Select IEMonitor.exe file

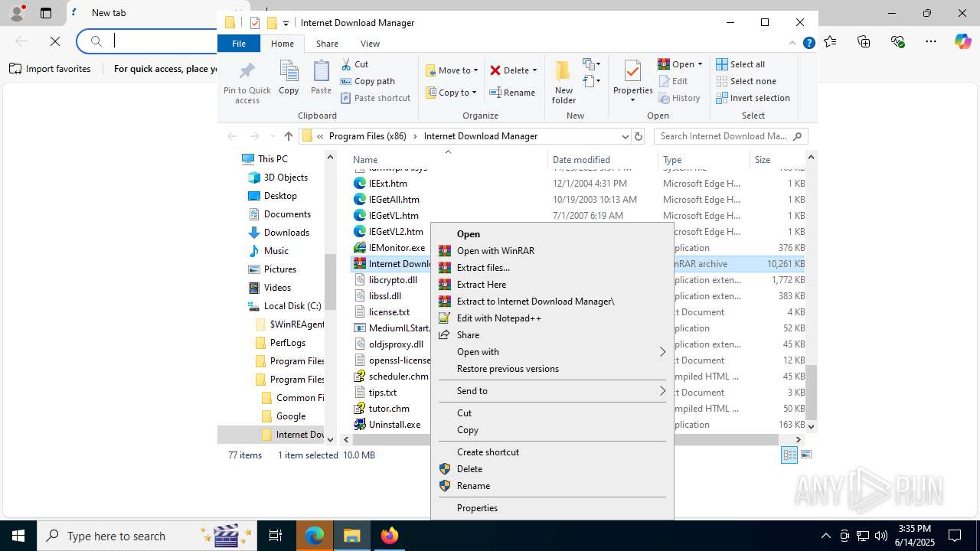tap(397, 248)
